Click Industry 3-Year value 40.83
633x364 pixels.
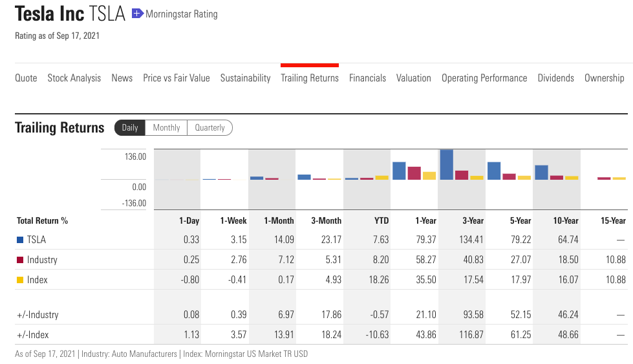(x=473, y=259)
